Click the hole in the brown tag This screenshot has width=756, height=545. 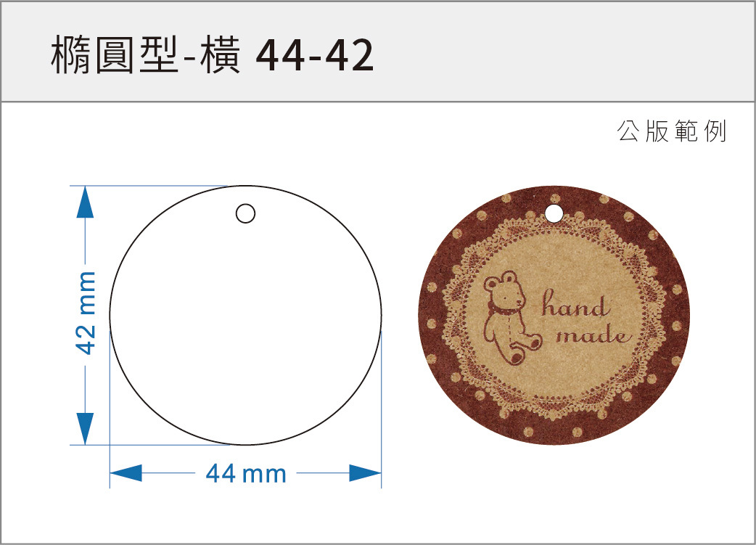point(554,213)
